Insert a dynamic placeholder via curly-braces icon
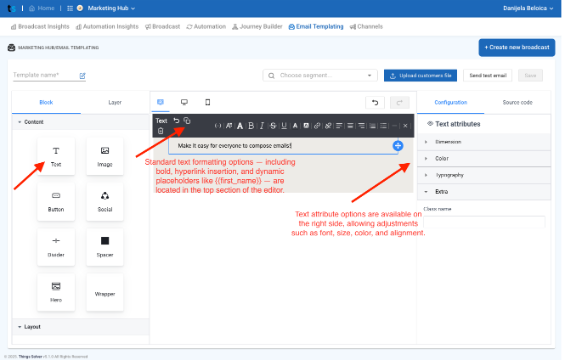The width and height of the screenshot is (563, 360). tap(218, 126)
